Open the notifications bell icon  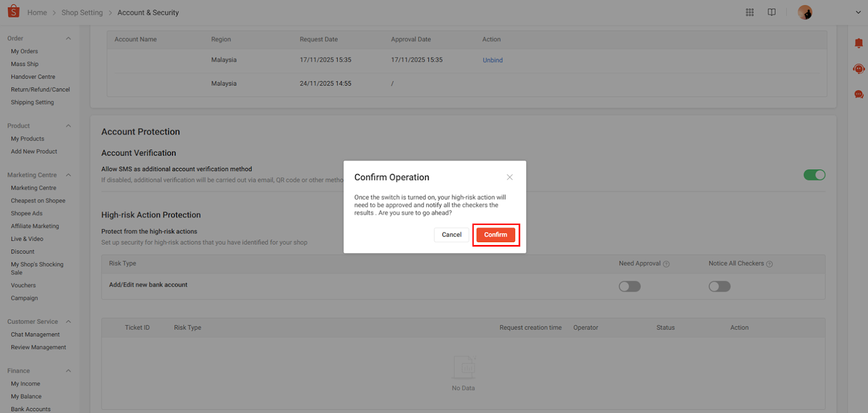point(859,43)
